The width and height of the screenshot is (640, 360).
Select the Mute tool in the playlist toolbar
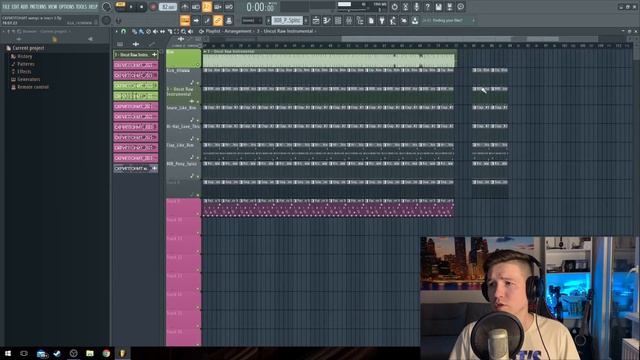(x=155, y=31)
